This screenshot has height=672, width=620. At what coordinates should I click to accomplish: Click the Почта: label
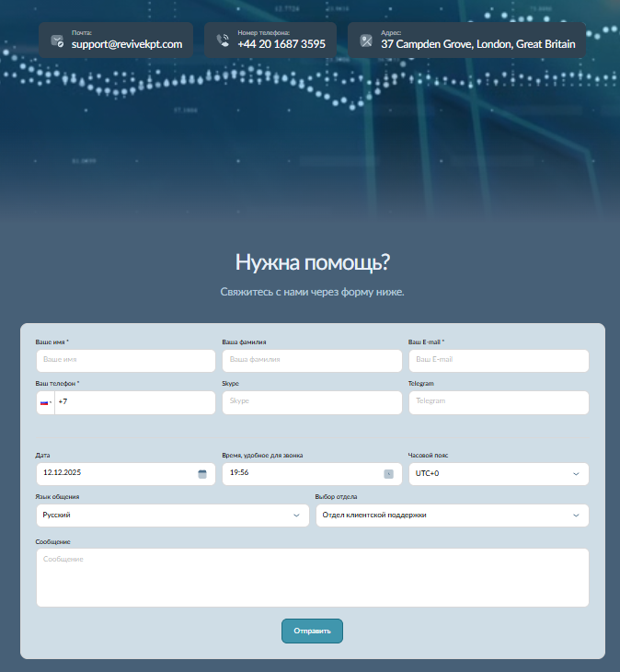tap(82, 33)
